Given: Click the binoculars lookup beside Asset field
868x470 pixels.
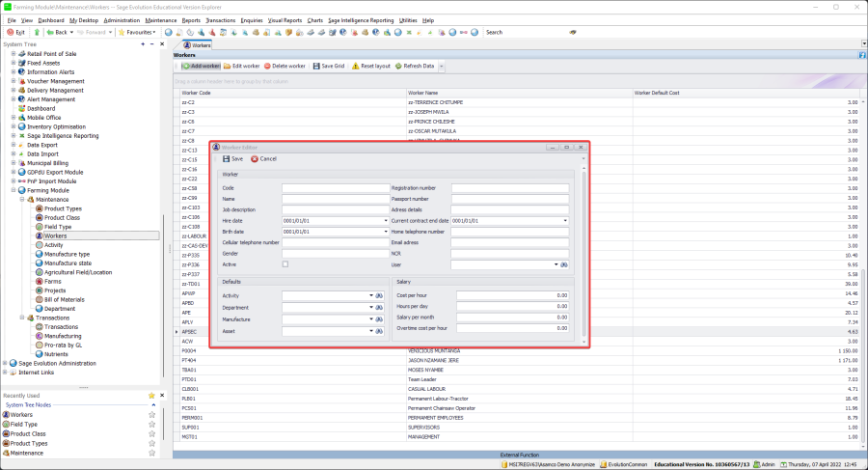Looking at the screenshot, I should pyautogui.click(x=380, y=331).
